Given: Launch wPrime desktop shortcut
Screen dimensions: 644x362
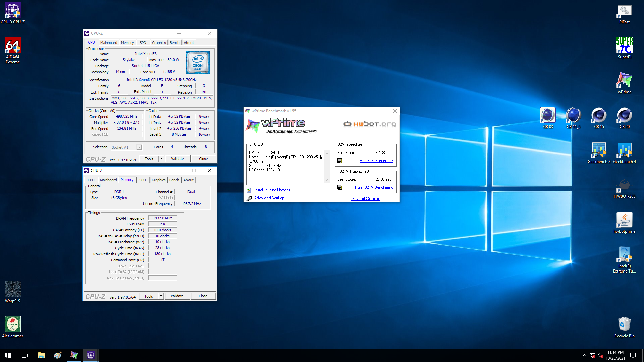Looking at the screenshot, I should click(x=624, y=83).
